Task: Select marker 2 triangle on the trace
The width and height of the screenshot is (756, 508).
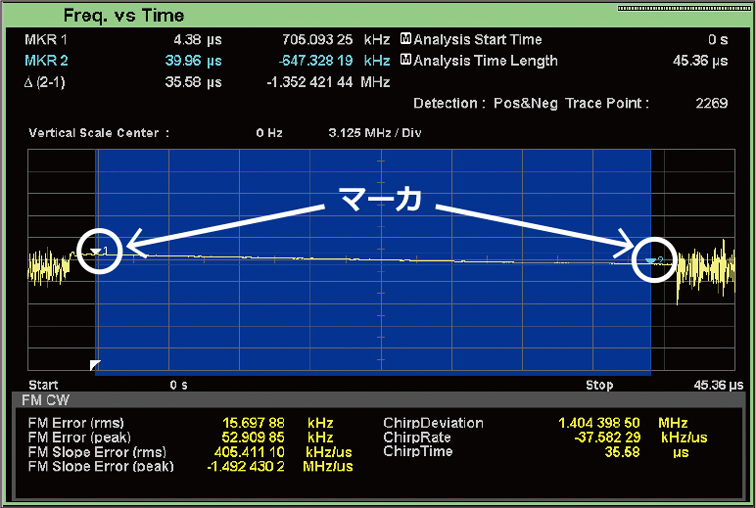Action: [x=650, y=261]
